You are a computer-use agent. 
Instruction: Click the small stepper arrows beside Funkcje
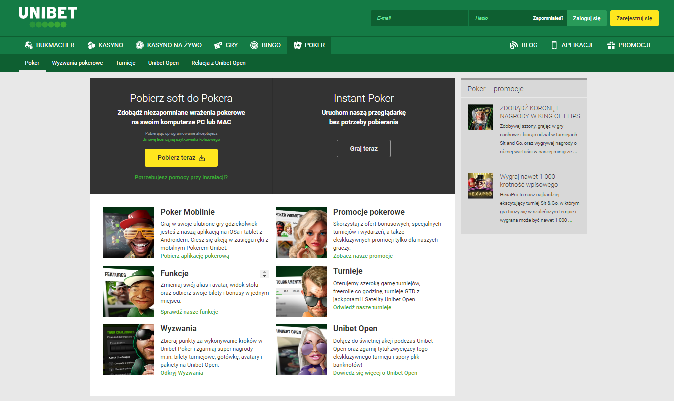click(x=264, y=274)
